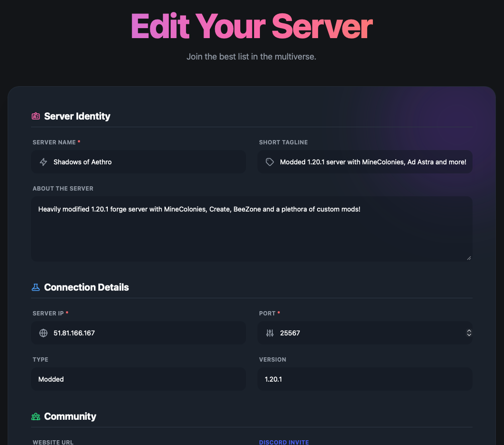
Task: Click the flask icon beside Connection Details
Action: (x=36, y=287)
